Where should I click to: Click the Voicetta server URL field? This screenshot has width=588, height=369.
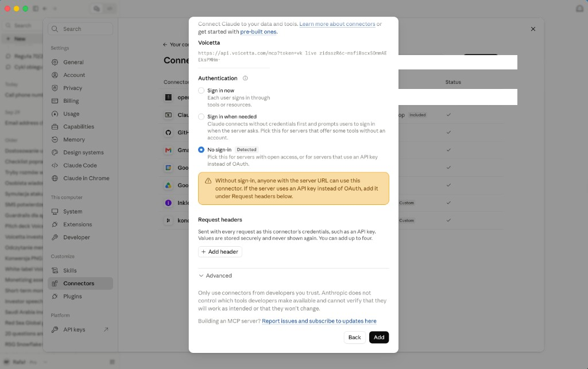tap(292, 56)
